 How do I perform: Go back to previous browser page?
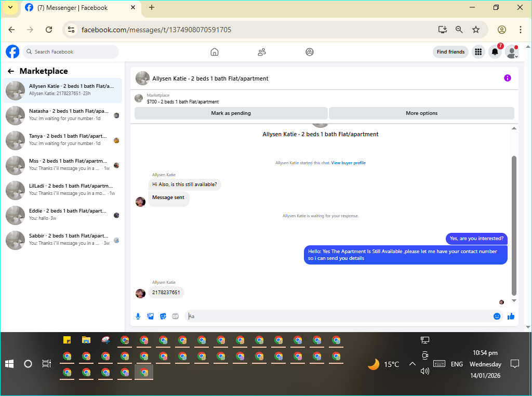point(11,30)
